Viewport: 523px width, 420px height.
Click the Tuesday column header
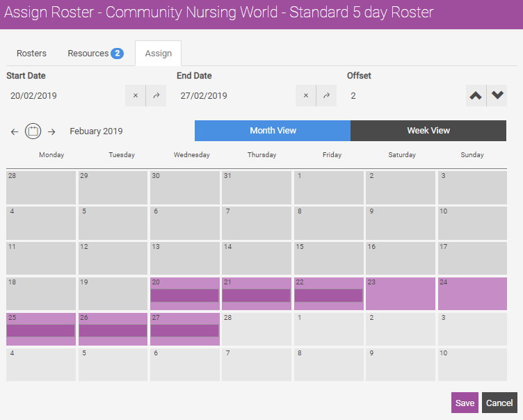click(x=122, y=155)
